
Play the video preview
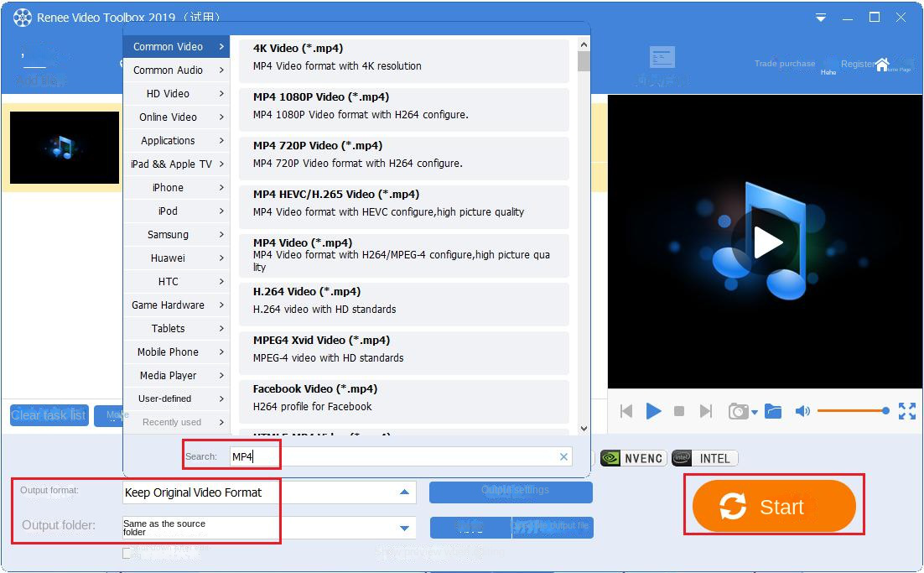click(x=653, y=411)
